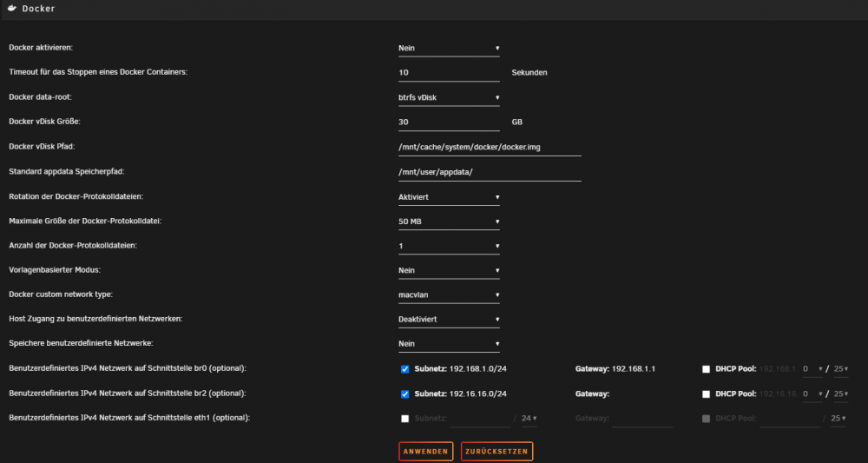Uncheck the br0 Subnetz checkbox
Screen dimensions: 868x463
[404, 369]
